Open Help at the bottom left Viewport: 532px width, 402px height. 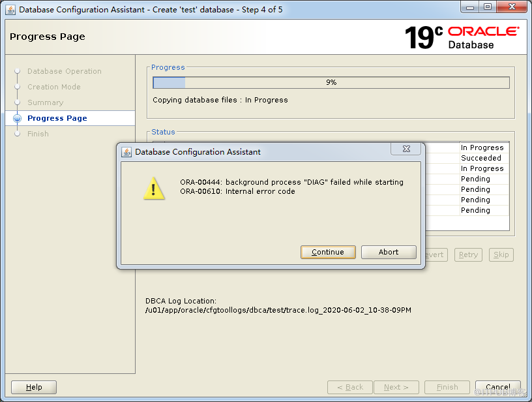[x=34, y=387]
